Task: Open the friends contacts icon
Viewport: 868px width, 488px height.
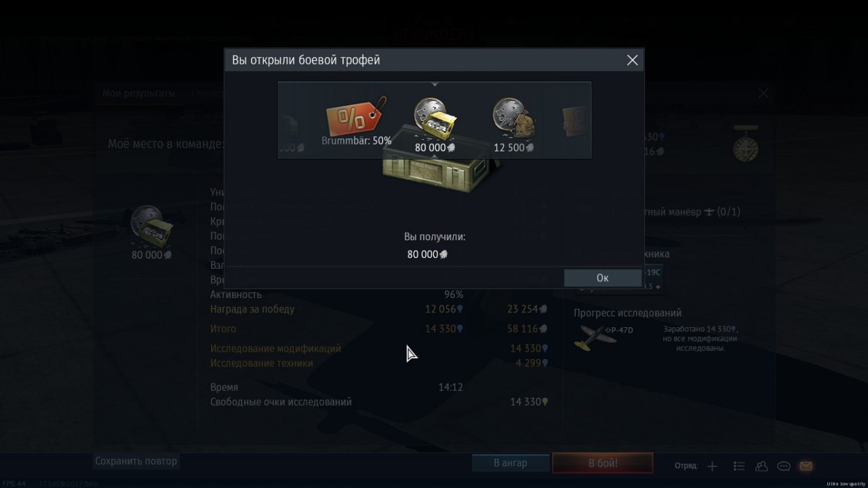Action: tap(762, 466)
